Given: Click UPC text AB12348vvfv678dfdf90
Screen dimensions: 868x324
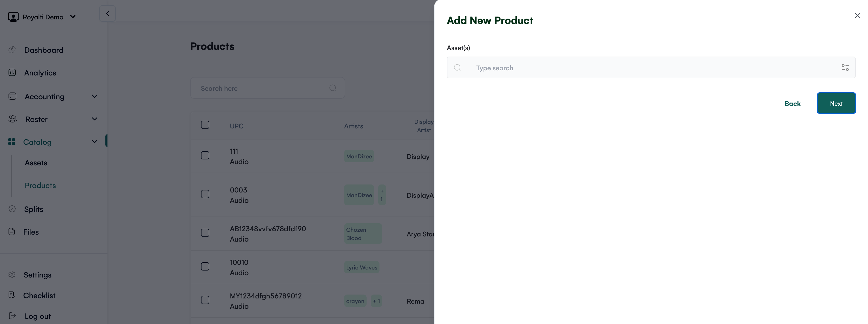Looking at the screenshot, I should coord(268,229).
